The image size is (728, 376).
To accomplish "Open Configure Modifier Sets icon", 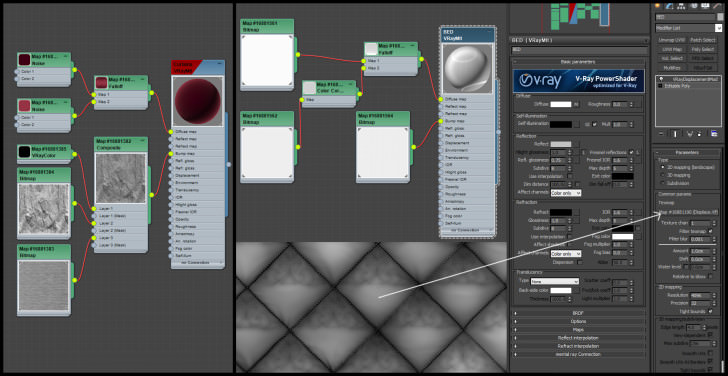I will click(x=714, y=134).
